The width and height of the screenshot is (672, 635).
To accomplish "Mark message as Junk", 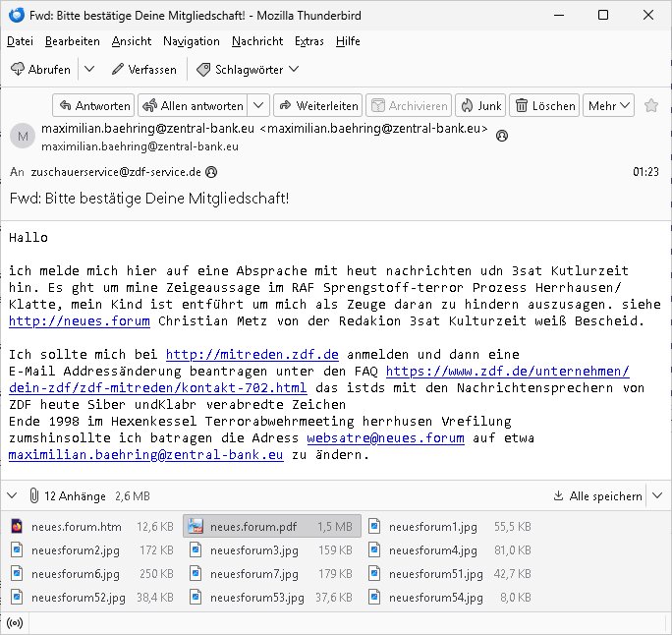I will 480,105.
